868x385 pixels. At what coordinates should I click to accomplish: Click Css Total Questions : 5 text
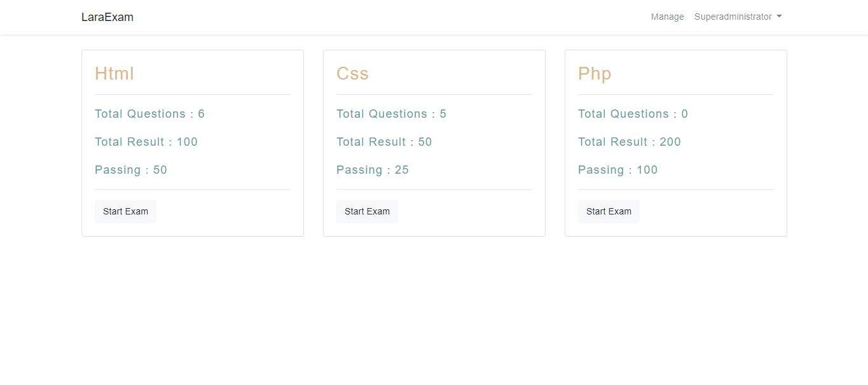[391, 114]
